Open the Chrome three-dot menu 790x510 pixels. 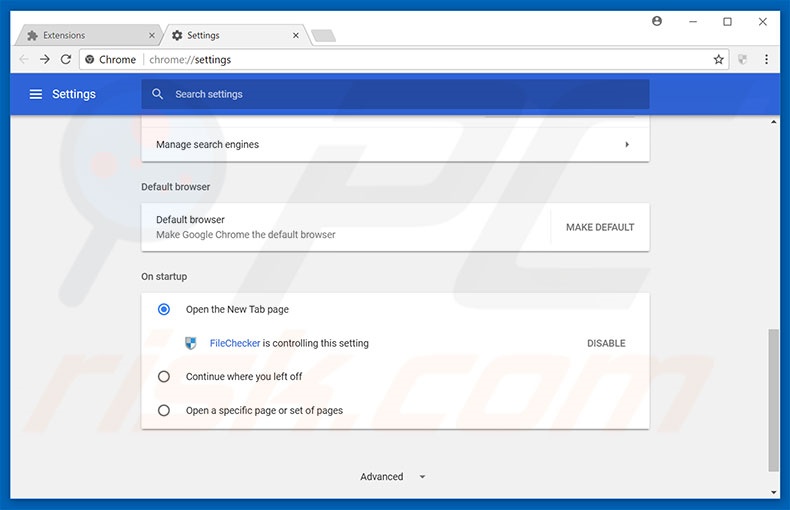point(766,59)
